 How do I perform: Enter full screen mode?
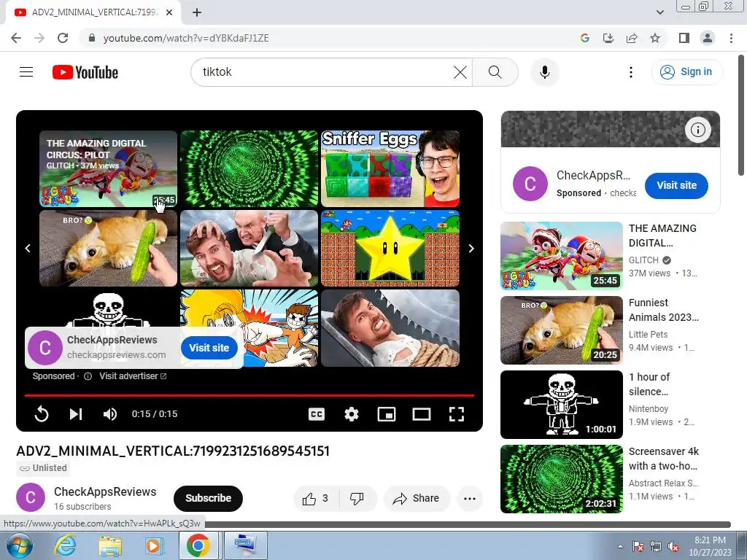[457, 414]
